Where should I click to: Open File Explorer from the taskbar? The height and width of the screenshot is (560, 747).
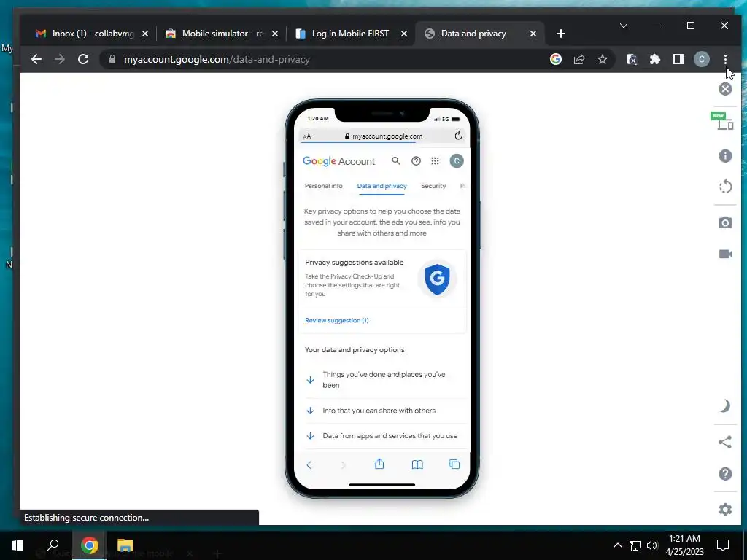coord(125,545)
